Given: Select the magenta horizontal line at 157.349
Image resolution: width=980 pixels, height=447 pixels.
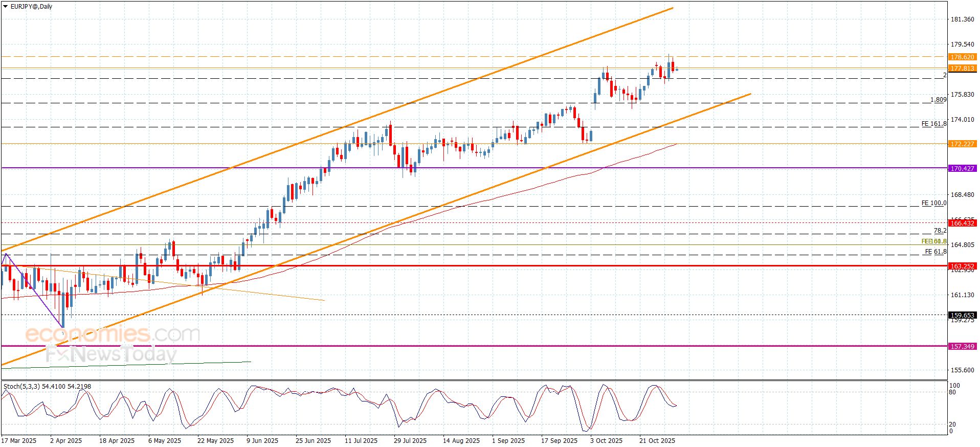Looking at the screenshot, I should point(474,346).
